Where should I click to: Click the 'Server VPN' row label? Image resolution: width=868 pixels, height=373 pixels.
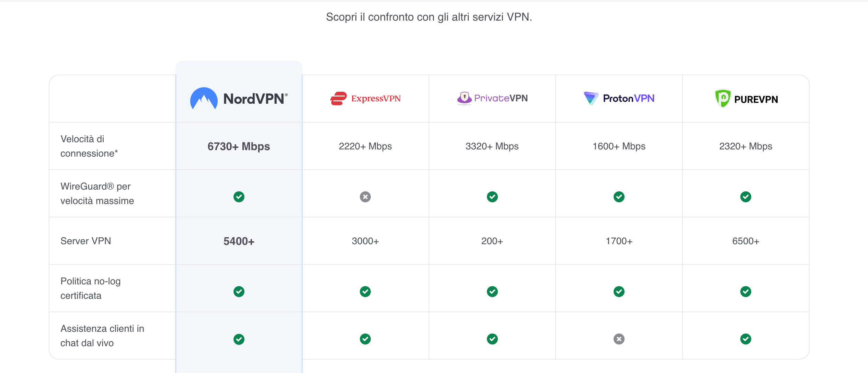pyautogui.click(x=86, y=241)
